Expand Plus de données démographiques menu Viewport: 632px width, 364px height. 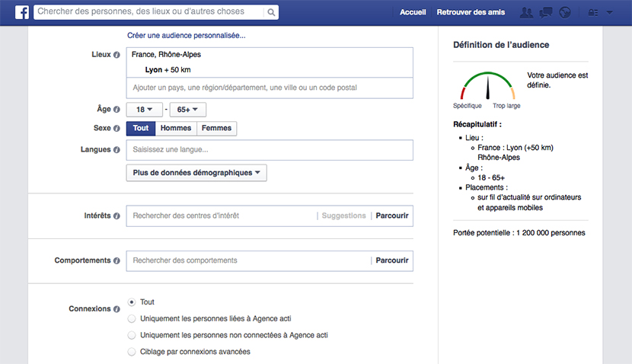click(x=196, y=173)
